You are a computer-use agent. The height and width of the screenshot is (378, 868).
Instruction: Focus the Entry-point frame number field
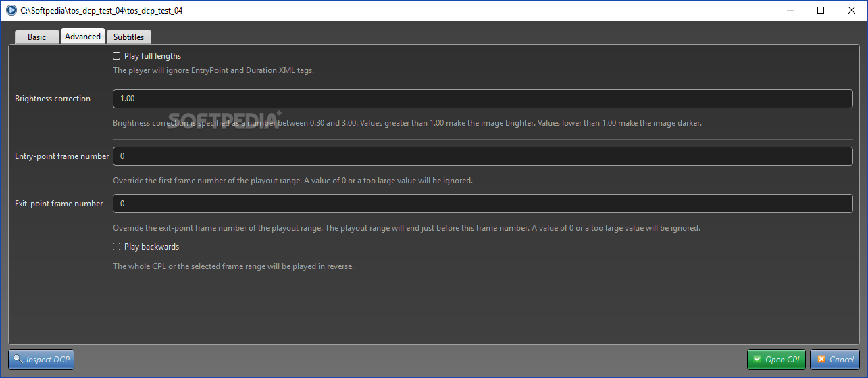pyautogui.click(x=482, y=156)
